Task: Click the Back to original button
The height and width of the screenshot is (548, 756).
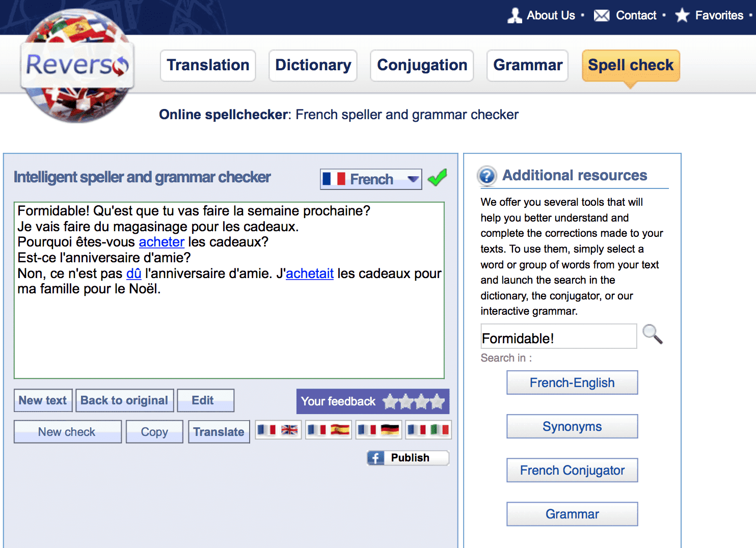Action: click(124, 400)
